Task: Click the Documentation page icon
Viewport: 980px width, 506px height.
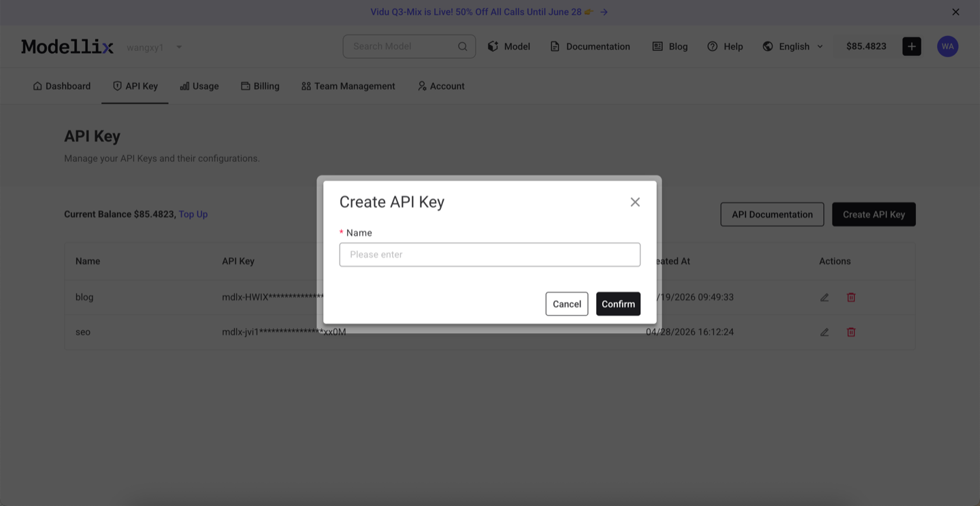Action: pos(555,46)
